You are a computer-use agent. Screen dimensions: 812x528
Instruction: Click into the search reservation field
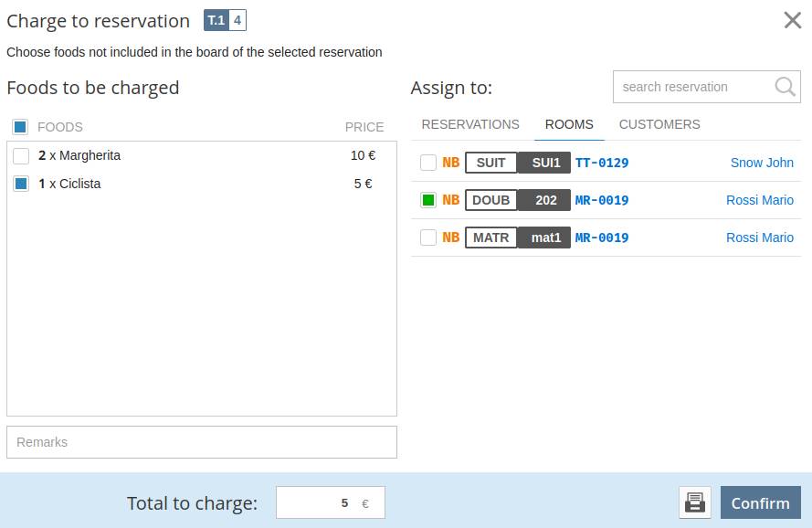(x=690, y=87)
